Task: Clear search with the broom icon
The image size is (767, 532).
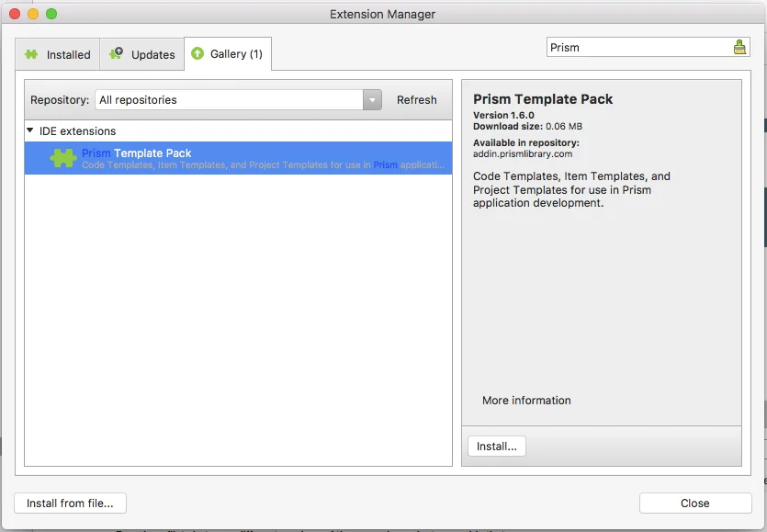Action: coord(739,48)
